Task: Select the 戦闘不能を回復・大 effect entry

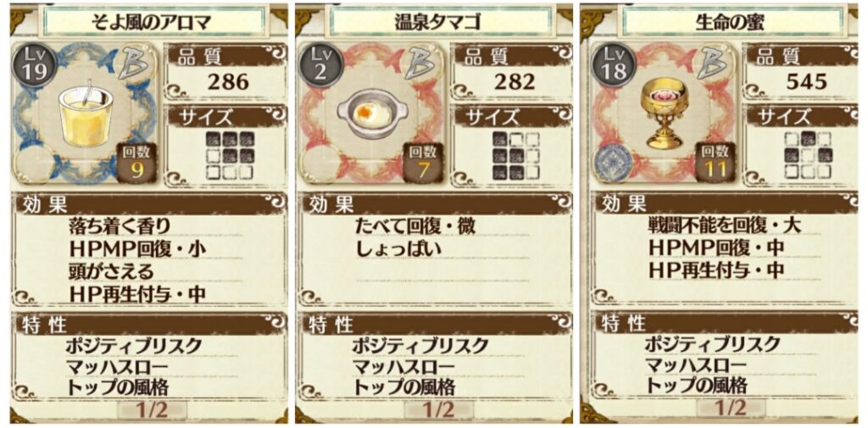Action: tap(724, 225)
